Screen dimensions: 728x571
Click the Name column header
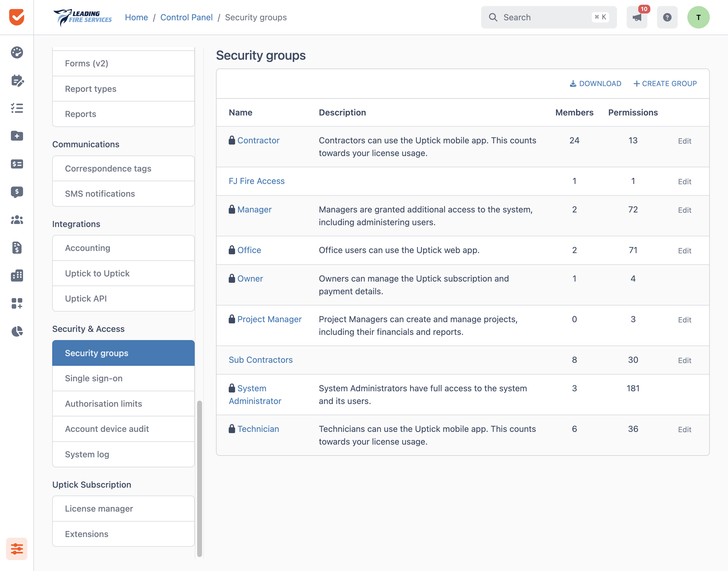click(241, 113)
